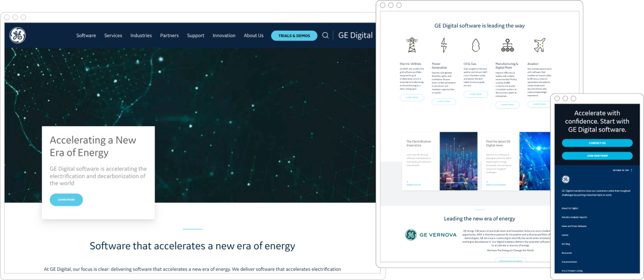Image resolution: width=644 pixels, height=280 pixels.
Task: Open the Resources footer link
Action: 567,253
